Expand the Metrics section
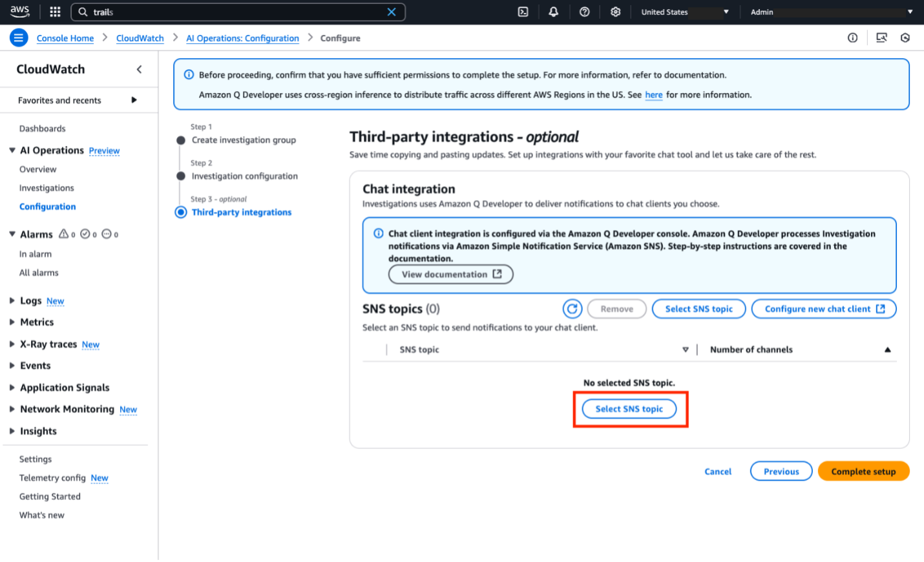The width and height of the screenshot is (924, 562). tap(12, 322)
